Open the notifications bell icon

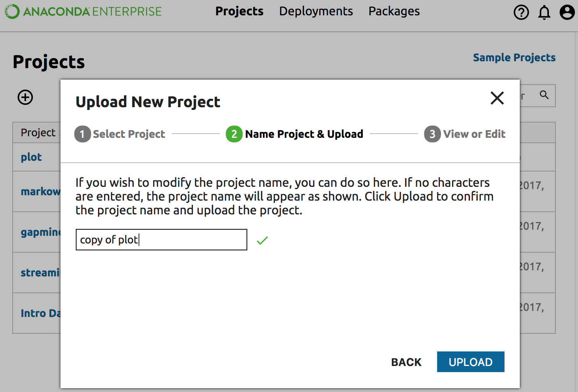pyautogui.click(x=544, y=12)
